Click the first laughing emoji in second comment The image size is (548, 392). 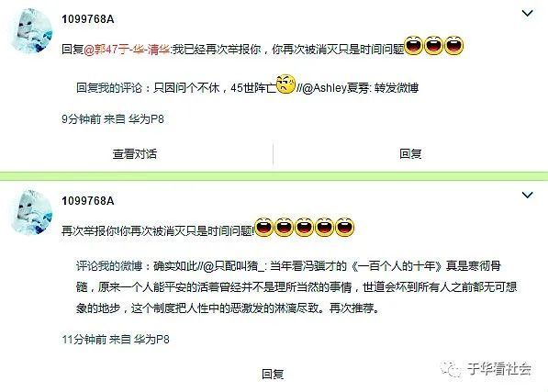264,227
